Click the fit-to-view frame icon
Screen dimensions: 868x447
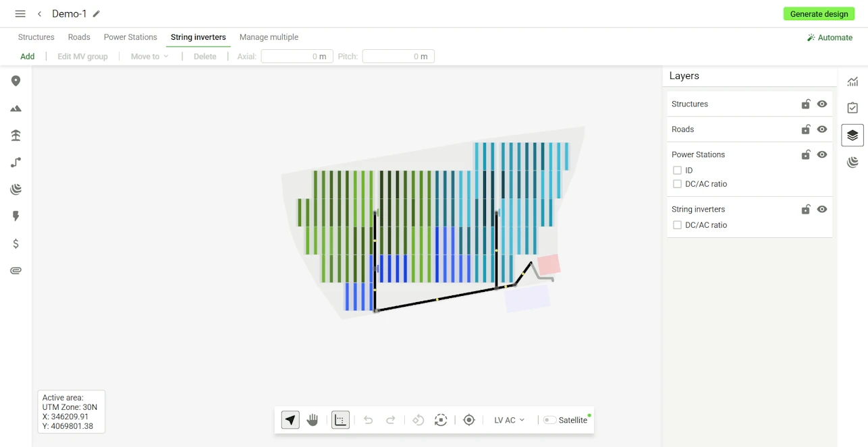point(441,420)
